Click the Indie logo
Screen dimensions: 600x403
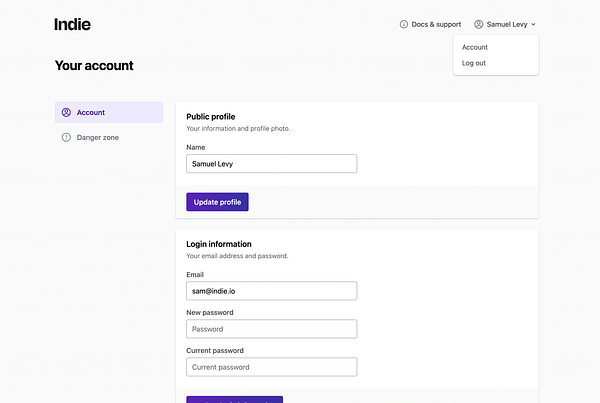point(72,24)
